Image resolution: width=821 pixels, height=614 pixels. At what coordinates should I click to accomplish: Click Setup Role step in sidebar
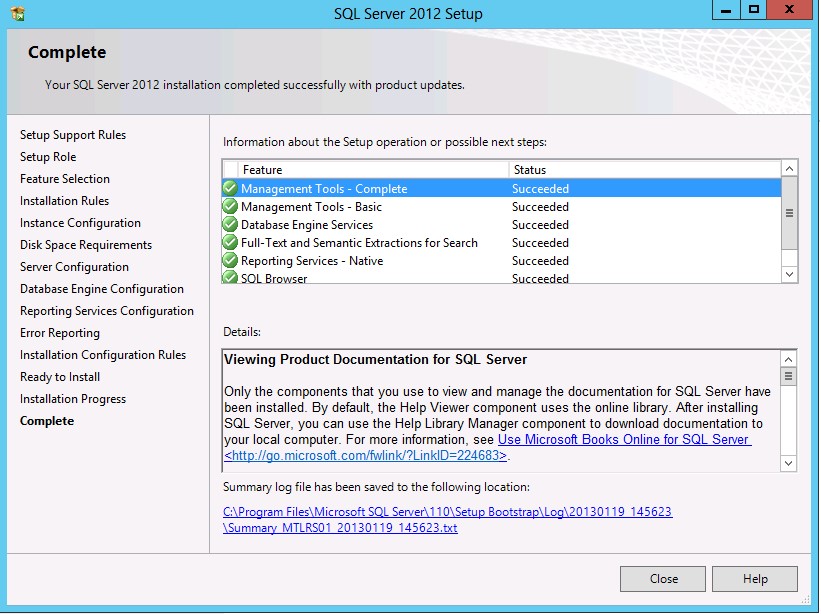point(48,157)
